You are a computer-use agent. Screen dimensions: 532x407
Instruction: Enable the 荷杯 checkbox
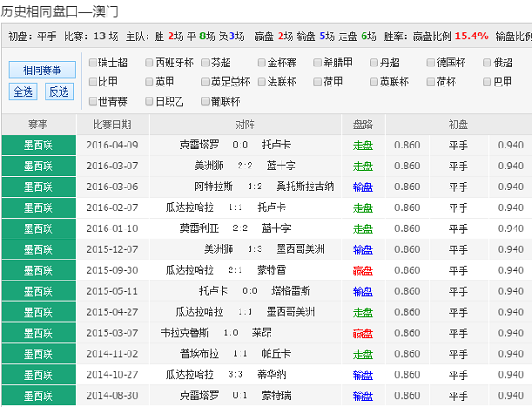pos(431,82)
